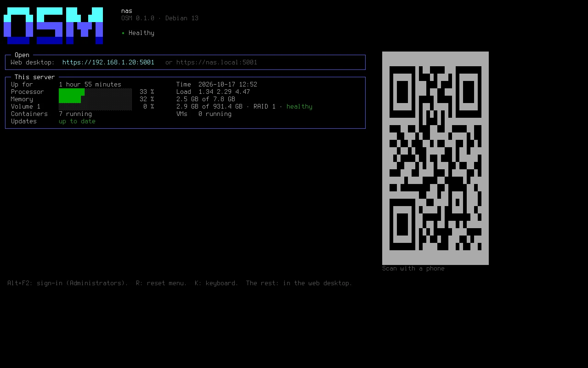Click the Memory usage bar
The height and width of the screenshot is (368, 588).
(x=96, y=99)
